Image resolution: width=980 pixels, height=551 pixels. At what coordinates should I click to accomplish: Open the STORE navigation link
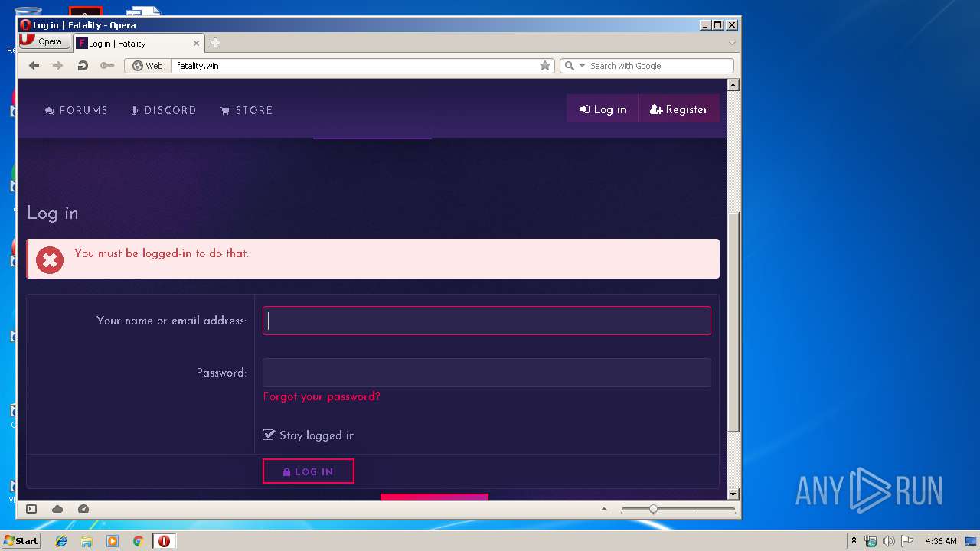pos(247,110)
